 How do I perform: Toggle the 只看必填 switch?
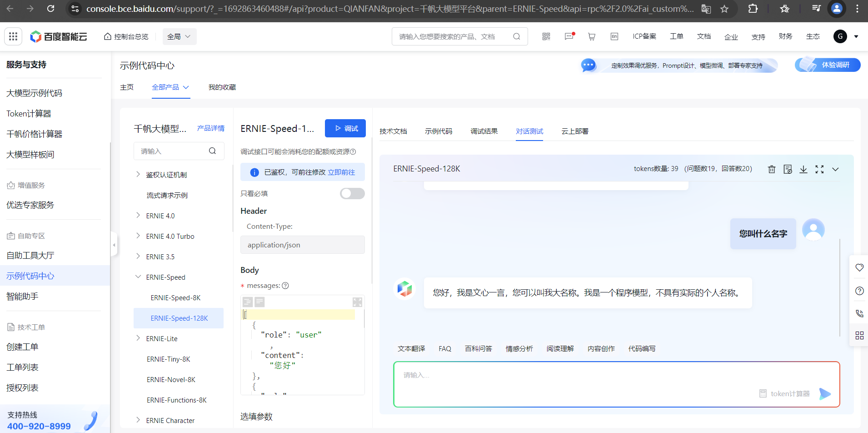click(x=352, y=193)
